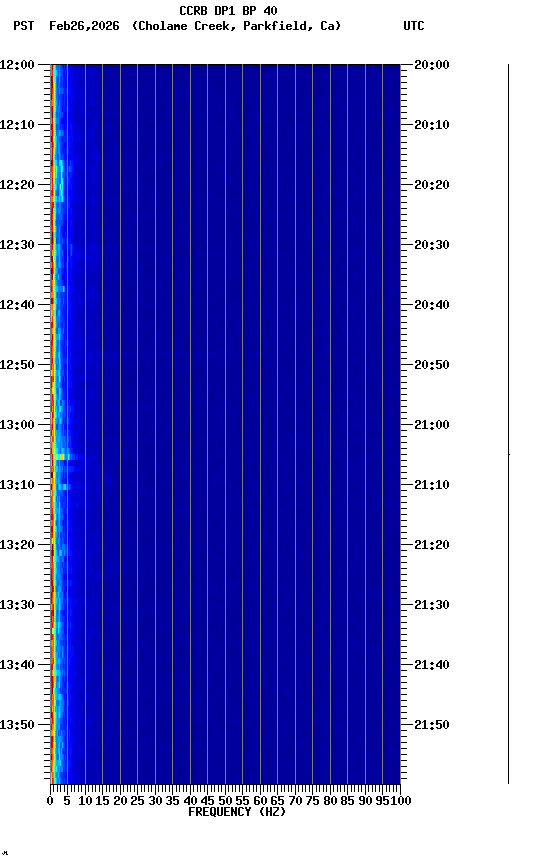The height and width of the screenshot is (864, 552).
Task: Click the title text 'CCRB DP1 BP 40'
Action: tap(228, 10)
